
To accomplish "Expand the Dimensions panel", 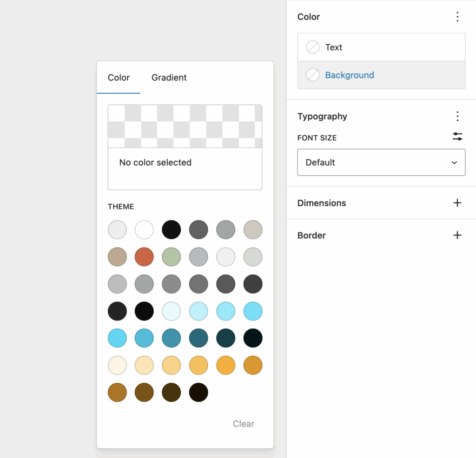I will coord(322,203).
